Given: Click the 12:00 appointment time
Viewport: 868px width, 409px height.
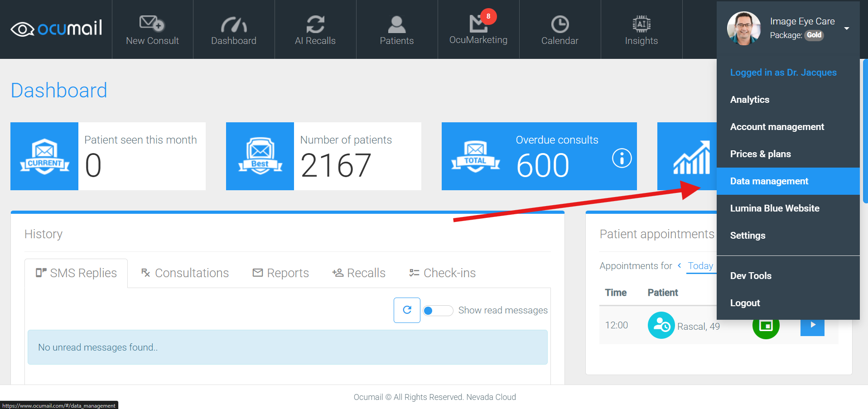Looking at the screenshot, I should [x=617, y=325].
